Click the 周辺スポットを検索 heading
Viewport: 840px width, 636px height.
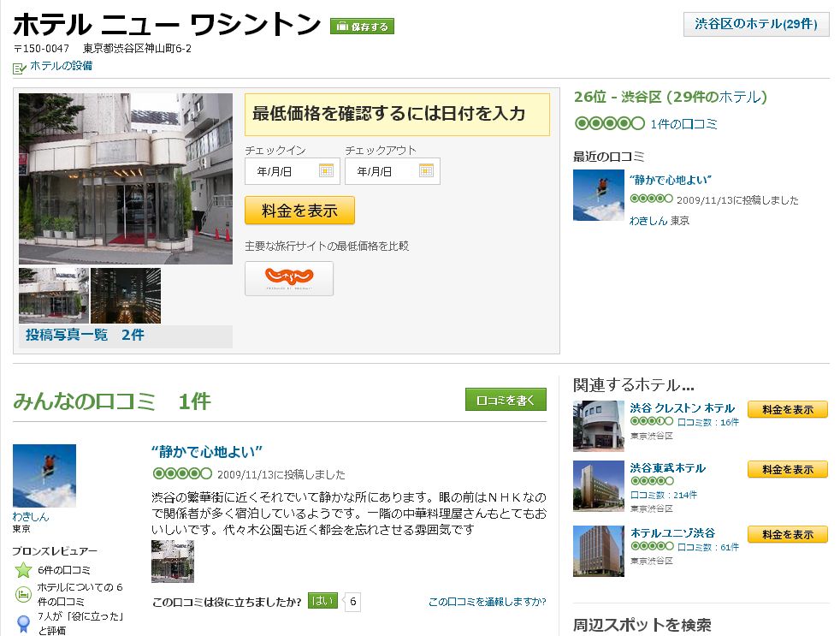click(642, 625)
